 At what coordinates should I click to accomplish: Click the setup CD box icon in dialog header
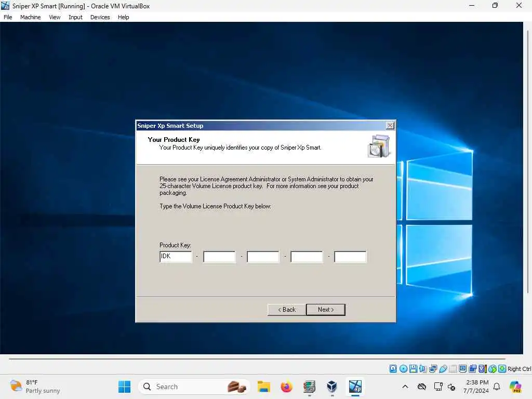pyautogui.click(x=379, y=146)
